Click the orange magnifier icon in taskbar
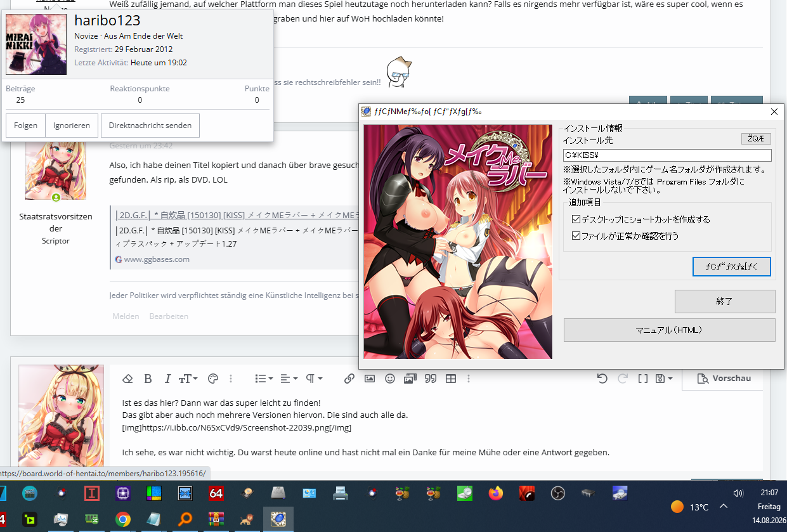Screen dimensions: 787x532 point(185,520)
